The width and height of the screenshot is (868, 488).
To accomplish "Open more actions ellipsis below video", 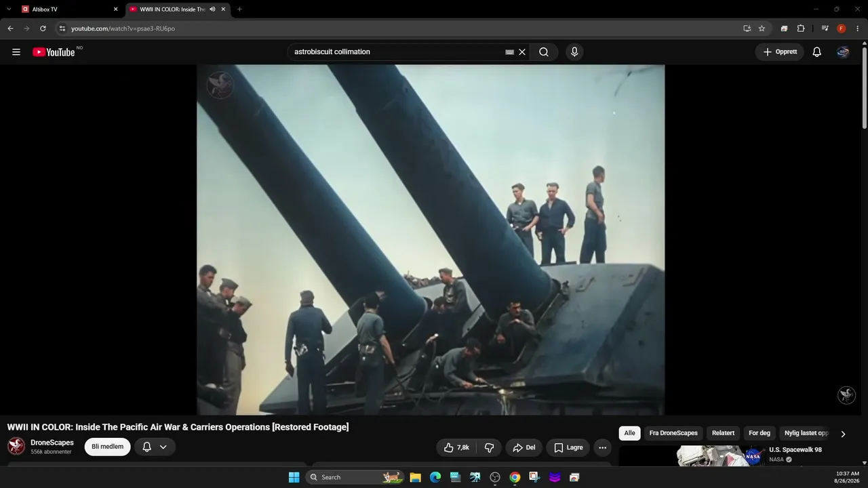I will [602, 447].
